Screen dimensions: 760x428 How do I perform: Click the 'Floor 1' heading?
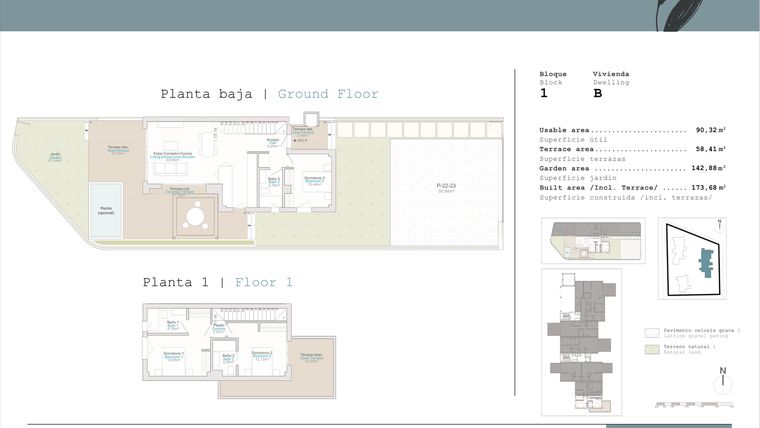pyautogui.click(x=264, y=282)
